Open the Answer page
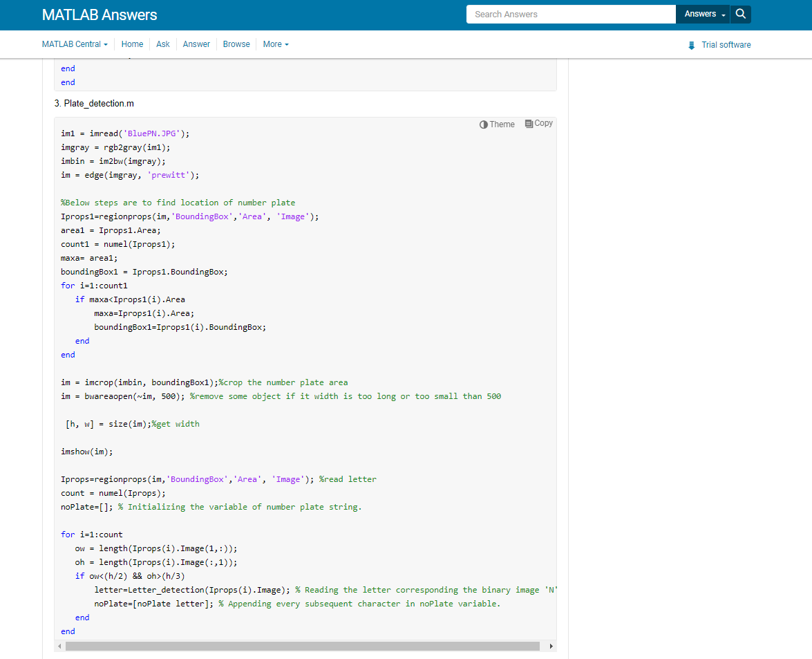The width and height of the screenshot is (812, 659). point(196,44)
